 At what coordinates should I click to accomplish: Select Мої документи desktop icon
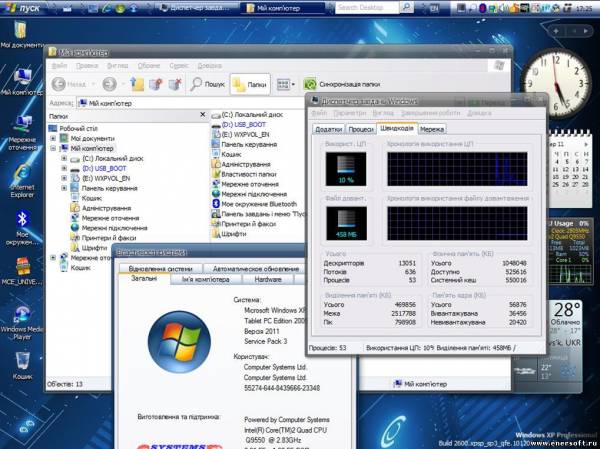point(21,35)
